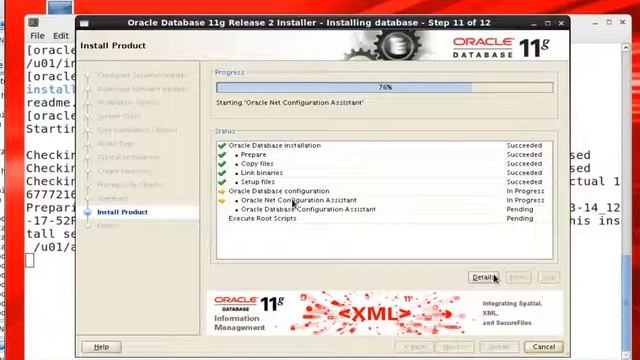Click 'Succeeded' status of Link binaries row
This screenshot has height=360, width=640.
(524, 173)
